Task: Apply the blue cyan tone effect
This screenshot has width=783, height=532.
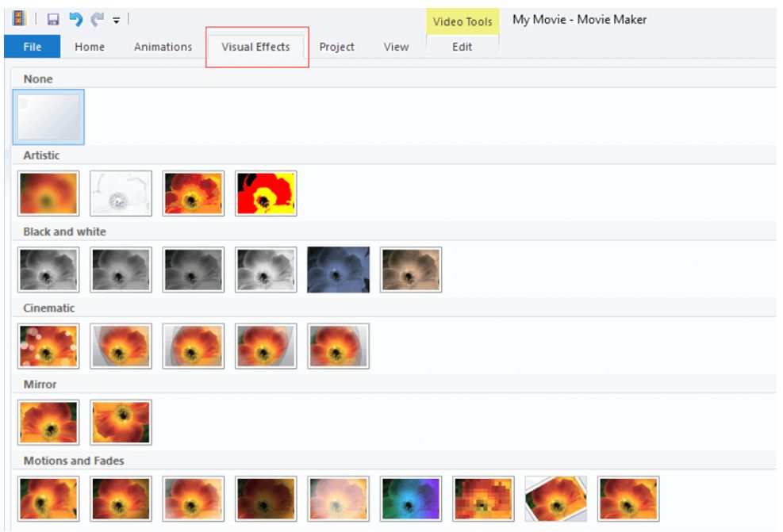Action: tap(338, 270)
